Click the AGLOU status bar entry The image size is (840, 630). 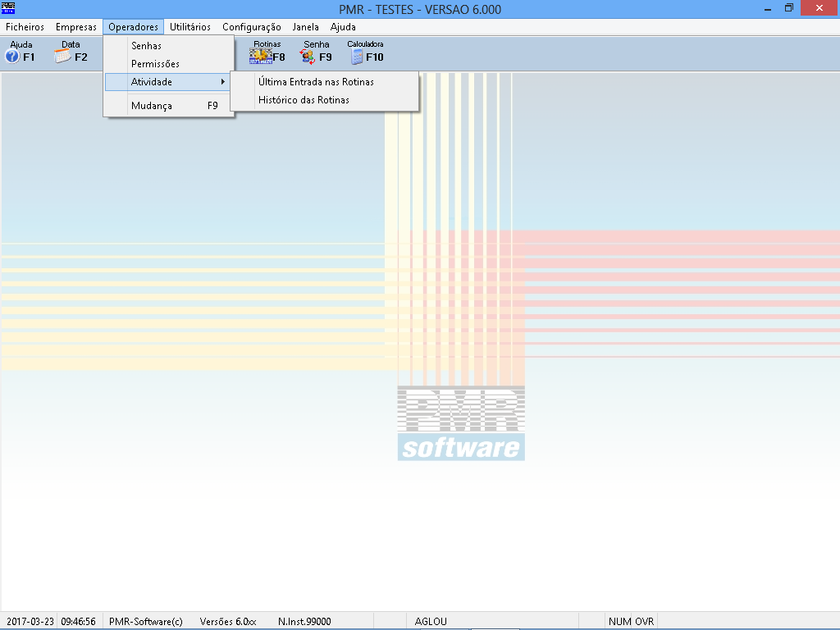click(431, 622)
